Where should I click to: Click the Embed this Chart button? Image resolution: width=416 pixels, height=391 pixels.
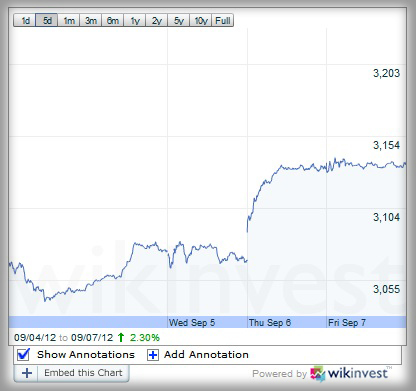click(71, 373)
